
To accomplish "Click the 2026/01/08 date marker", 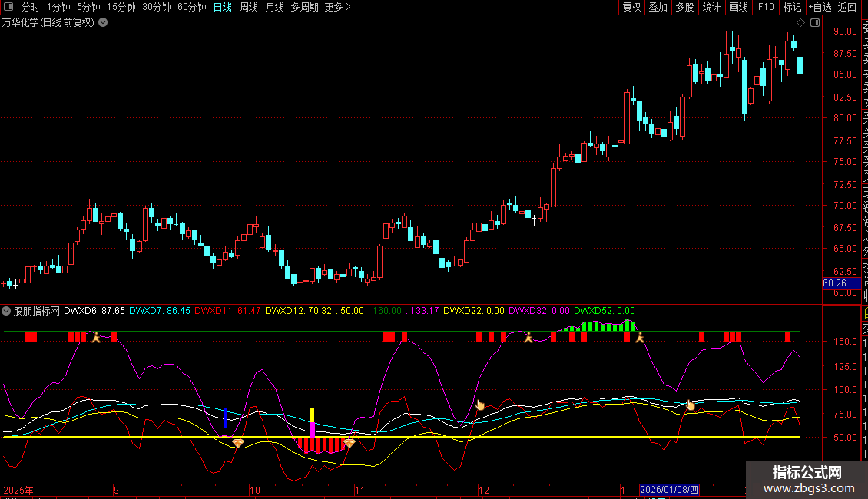I will tap(670, 489).
